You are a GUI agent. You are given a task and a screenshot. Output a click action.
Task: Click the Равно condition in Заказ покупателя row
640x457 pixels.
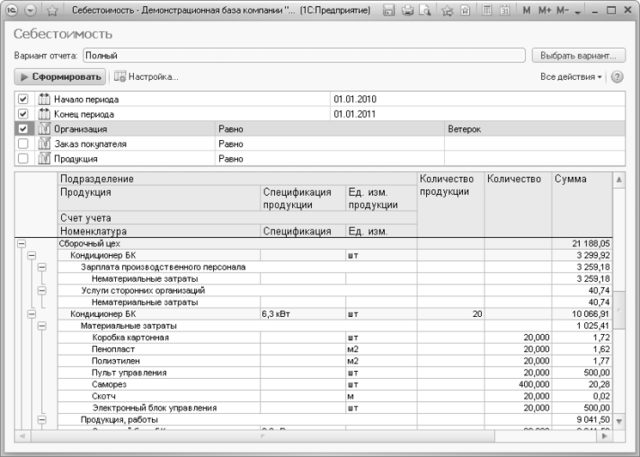coord(231,144)
